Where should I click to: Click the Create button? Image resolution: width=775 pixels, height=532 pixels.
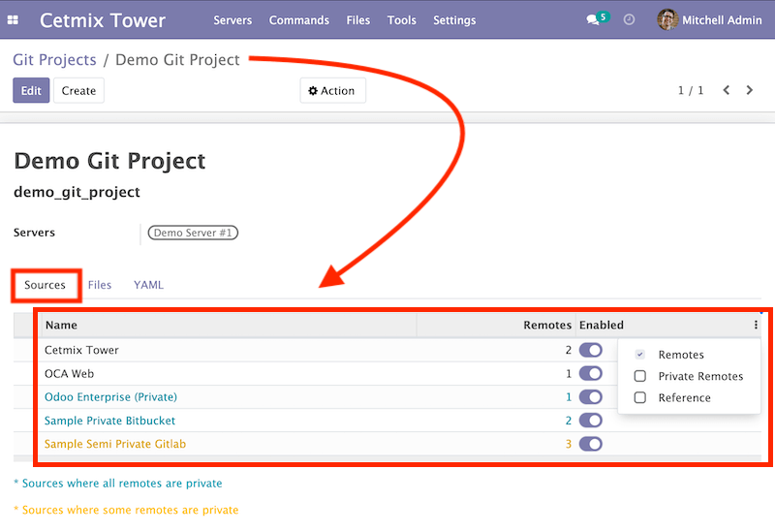click(78, 90)
